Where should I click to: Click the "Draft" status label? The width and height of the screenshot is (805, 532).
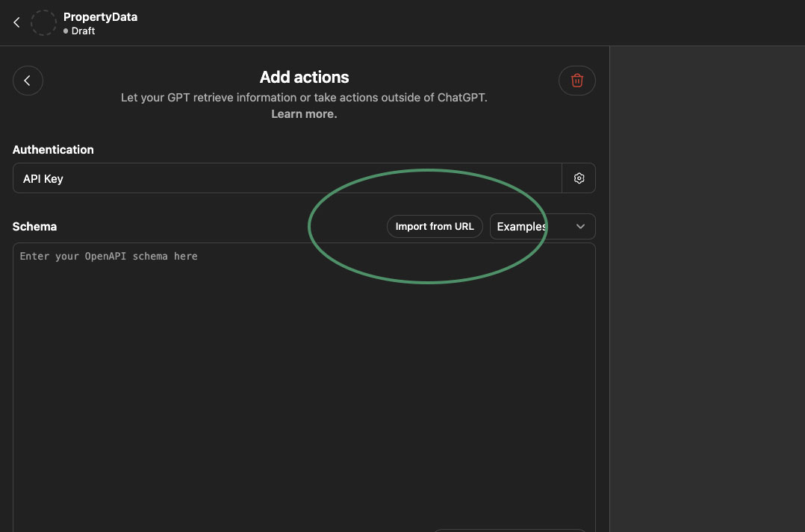pyautogui.click(x=82, y=31)
